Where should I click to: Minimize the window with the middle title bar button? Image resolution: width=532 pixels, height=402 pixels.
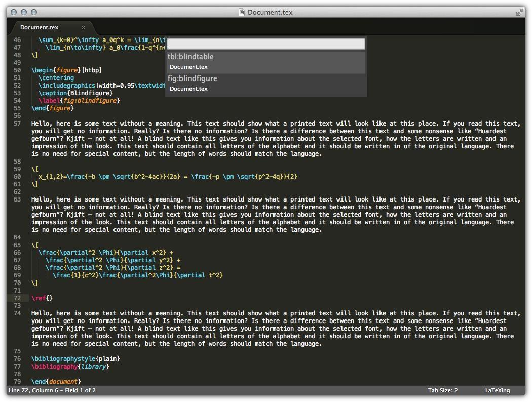(x=24, y=12)
